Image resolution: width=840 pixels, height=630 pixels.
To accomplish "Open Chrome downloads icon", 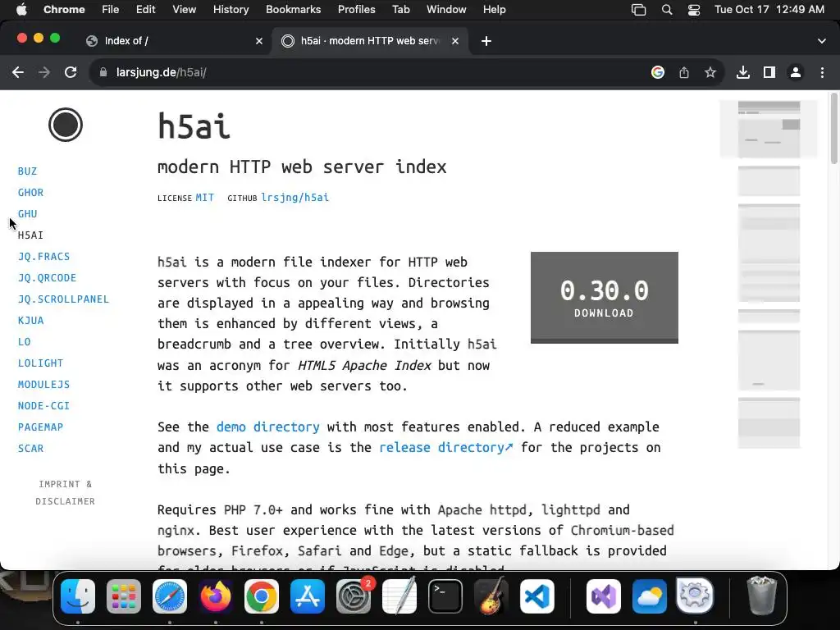I will point(743,72).
